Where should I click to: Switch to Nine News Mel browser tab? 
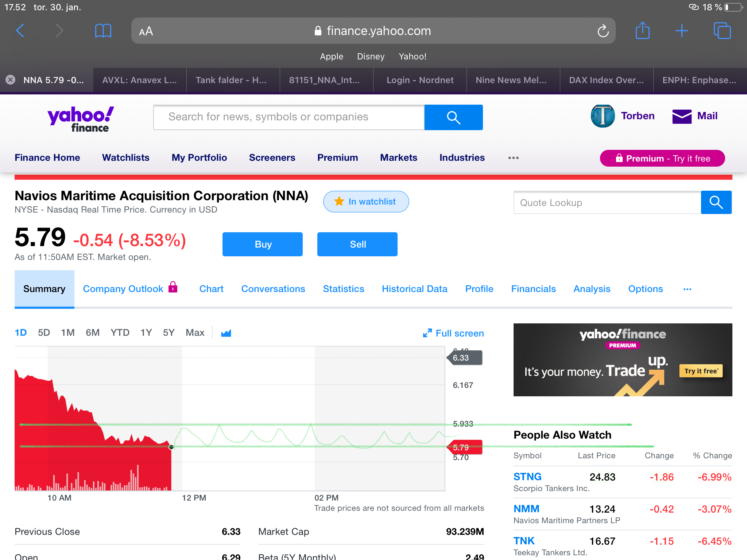(513, 80)
